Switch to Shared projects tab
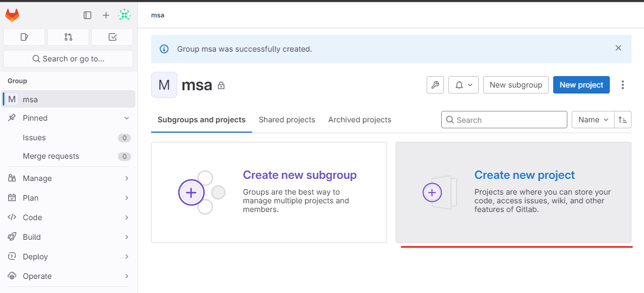 (x=287, y=120)
